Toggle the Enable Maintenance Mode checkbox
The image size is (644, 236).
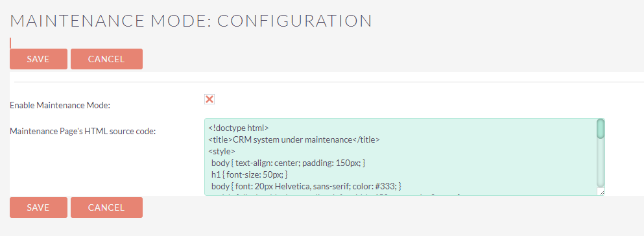(x=209, y=99)
